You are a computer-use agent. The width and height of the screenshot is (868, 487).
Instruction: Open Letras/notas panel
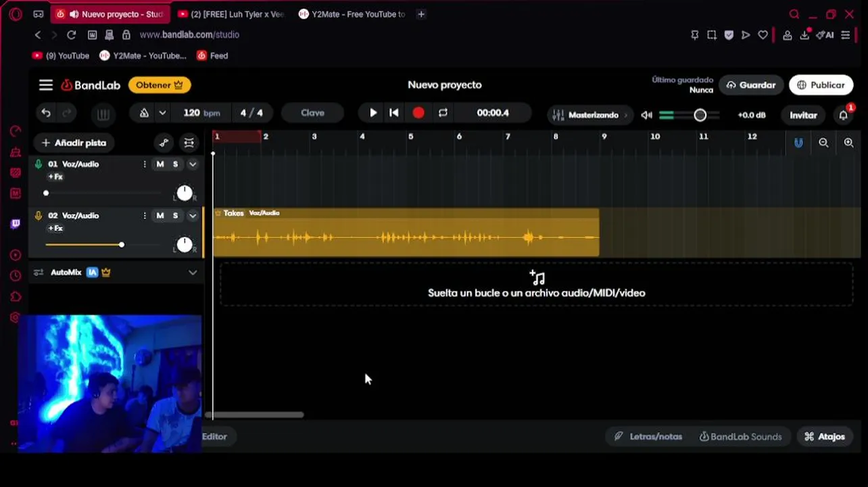pyautogui.click(x=648, y=436)
